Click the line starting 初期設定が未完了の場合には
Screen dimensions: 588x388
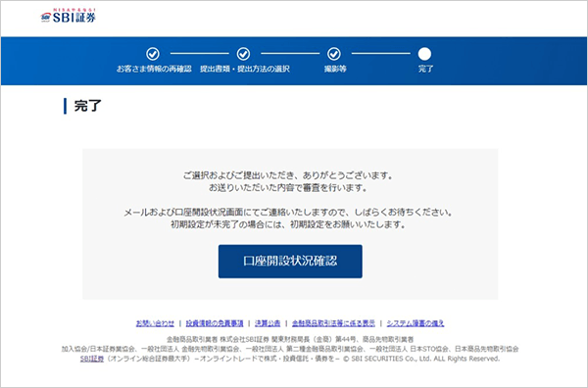[287, 225]
